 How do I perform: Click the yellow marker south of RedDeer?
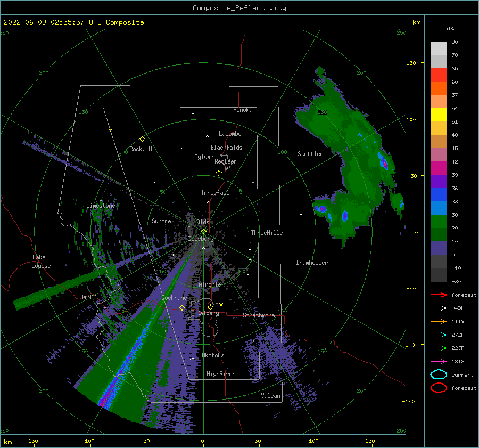pyautogui.click(x=219, y=173)
